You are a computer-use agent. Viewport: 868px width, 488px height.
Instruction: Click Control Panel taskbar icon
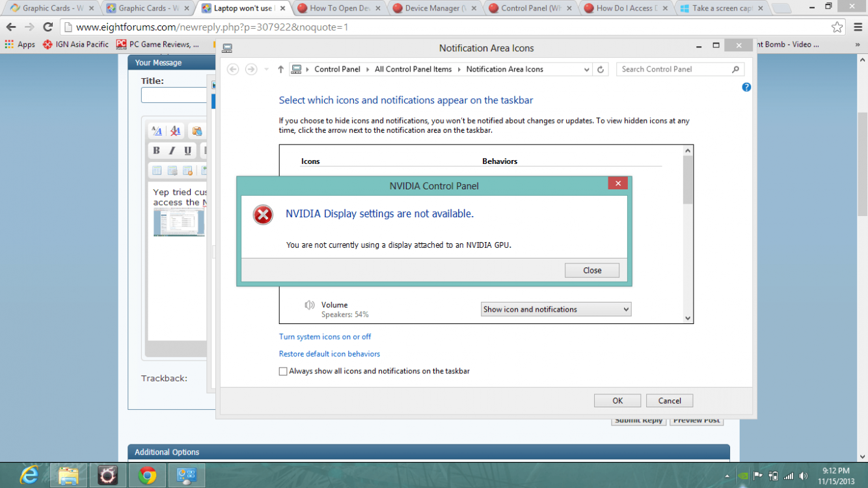pos(187,476)
